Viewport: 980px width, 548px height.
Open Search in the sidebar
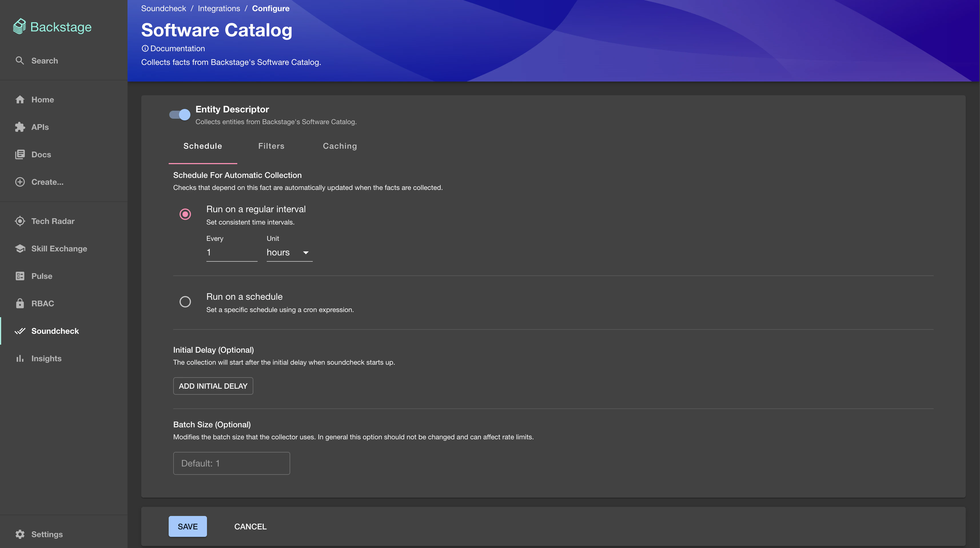[x=63, y=61]
